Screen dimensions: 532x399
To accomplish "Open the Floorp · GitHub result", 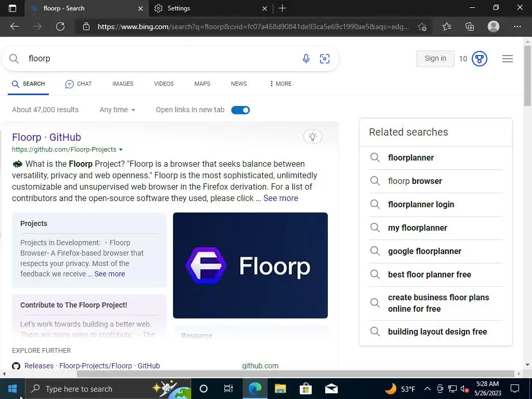I will point(46,137).
